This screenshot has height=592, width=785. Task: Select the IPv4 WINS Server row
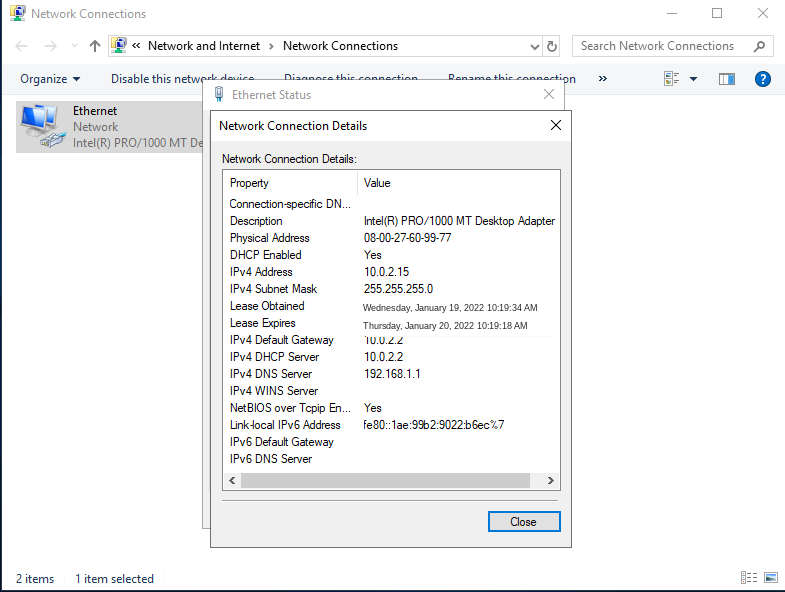[x=391, y=391]
